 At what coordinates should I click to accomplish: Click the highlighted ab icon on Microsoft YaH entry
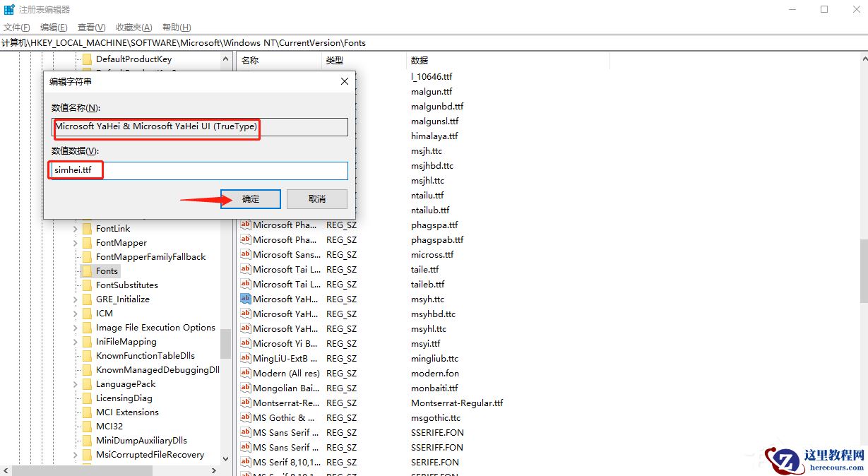click(245, 299)
